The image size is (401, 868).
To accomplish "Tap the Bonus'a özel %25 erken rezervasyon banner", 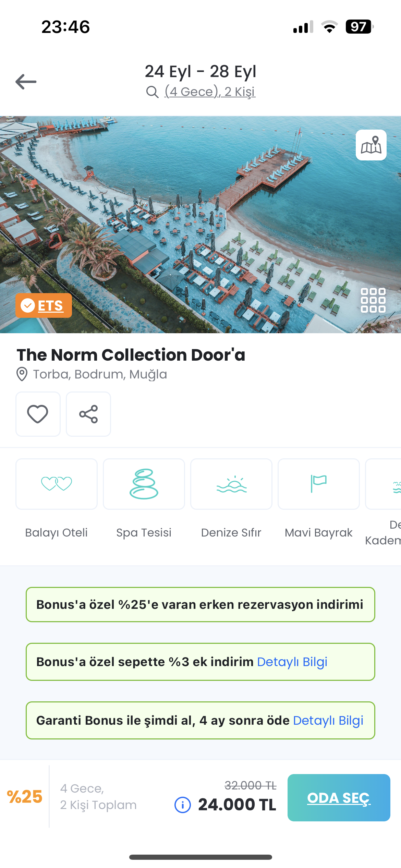I will 200,604.
